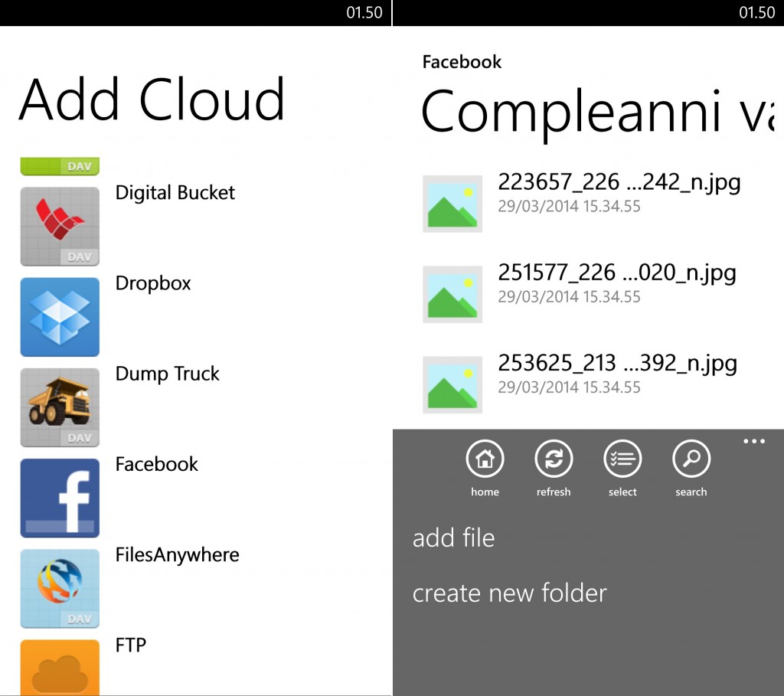784x696 pixels.
Task: Open thumbnail of 251577_226 ...020_n.jpg
Action: [x=452, y=294]
